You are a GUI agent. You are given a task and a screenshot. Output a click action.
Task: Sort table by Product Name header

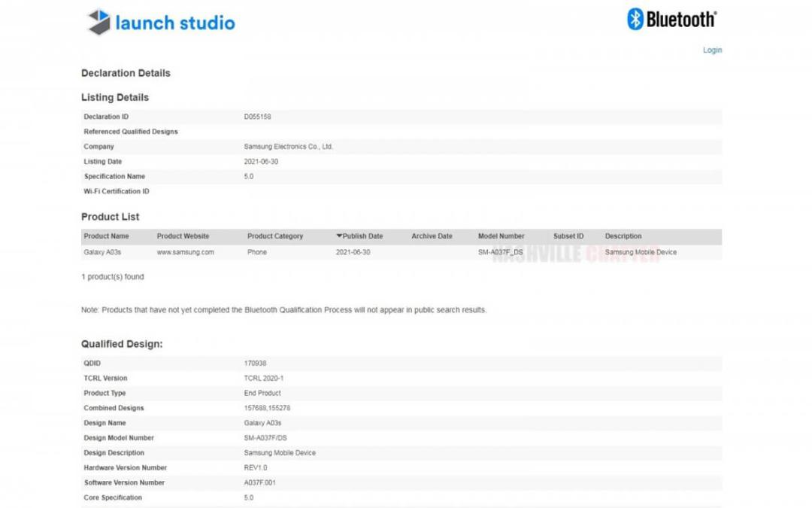pyautogui.click(x=106, y=236)
